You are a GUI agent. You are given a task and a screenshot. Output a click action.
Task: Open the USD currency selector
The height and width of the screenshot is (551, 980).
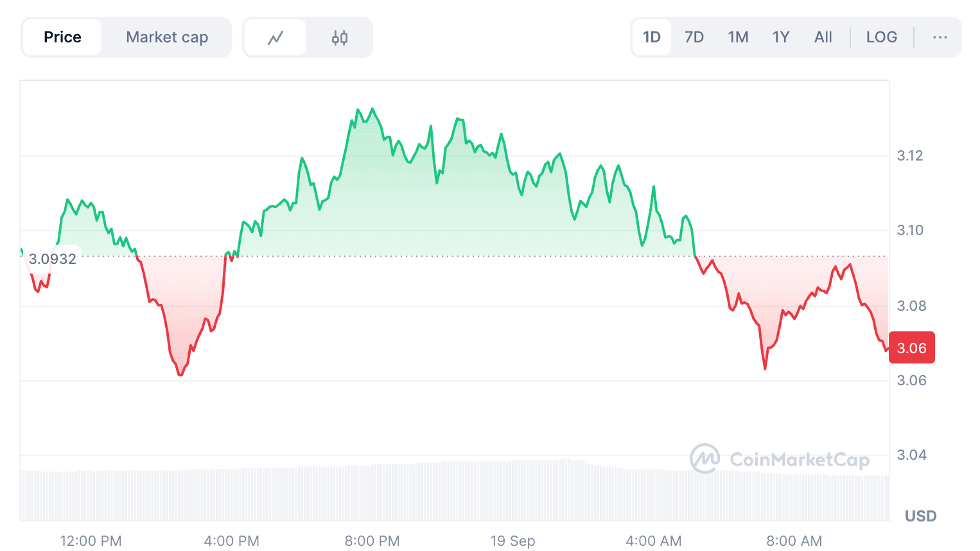click(920, 516)
